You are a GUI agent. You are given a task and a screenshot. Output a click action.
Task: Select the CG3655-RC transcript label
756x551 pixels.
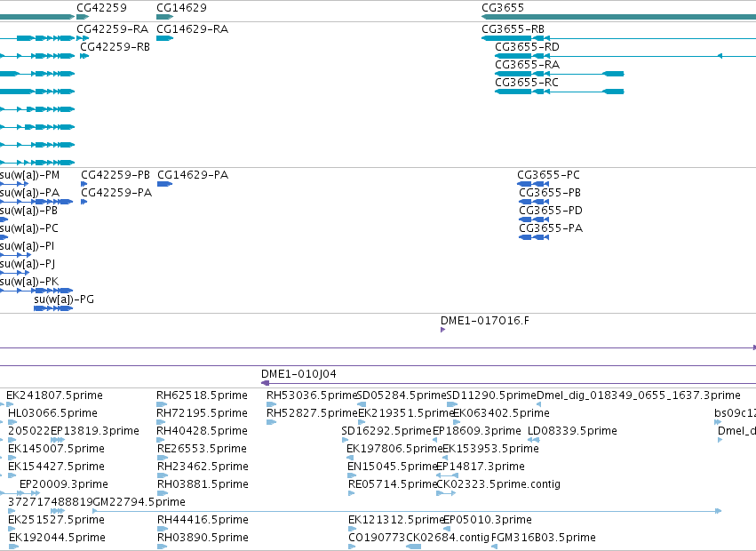click(527, 83)
